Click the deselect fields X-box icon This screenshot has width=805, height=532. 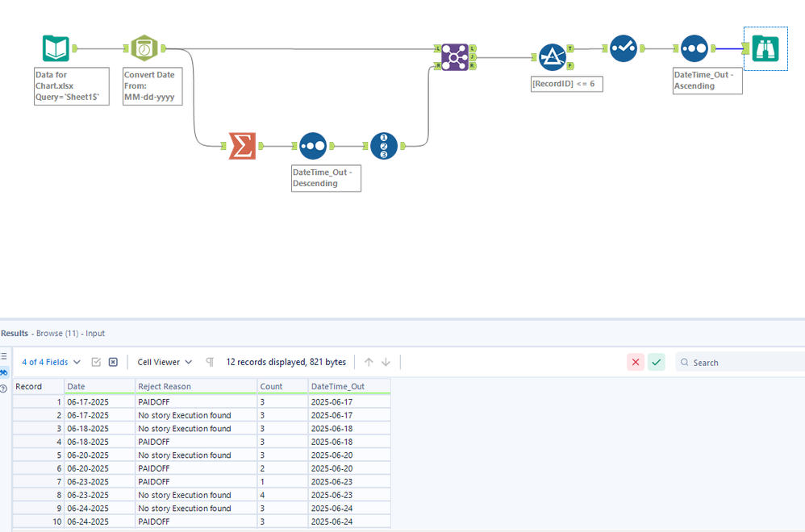pyautogui.click(x=113, y=362)
